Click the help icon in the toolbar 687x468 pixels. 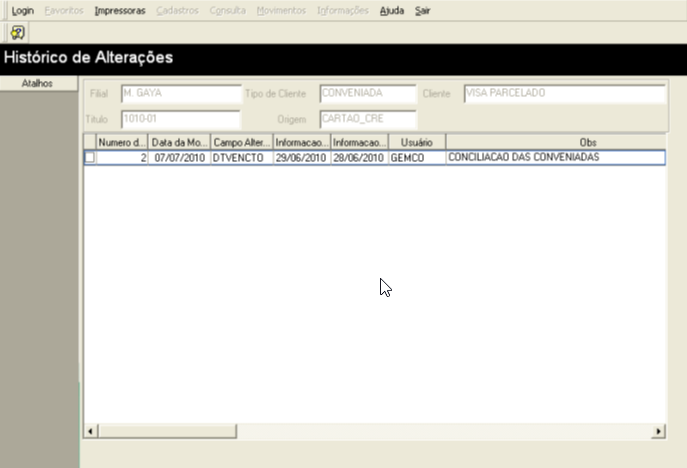coord(18,33)
